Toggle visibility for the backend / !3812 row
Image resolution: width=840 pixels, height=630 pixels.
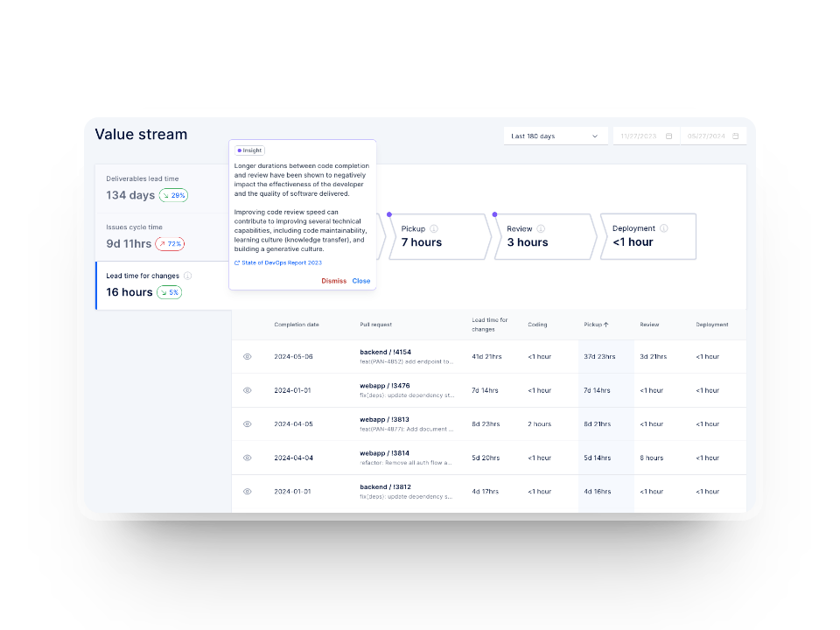pos(247,491)
